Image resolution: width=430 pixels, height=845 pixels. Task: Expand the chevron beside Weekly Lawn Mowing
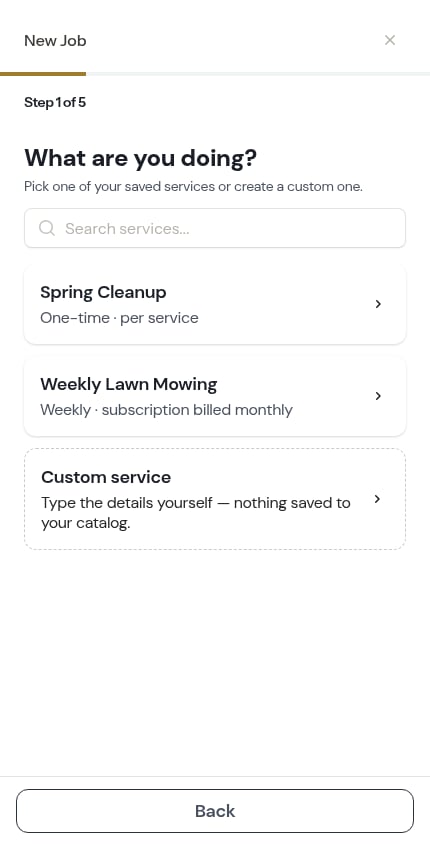point(378,397)
